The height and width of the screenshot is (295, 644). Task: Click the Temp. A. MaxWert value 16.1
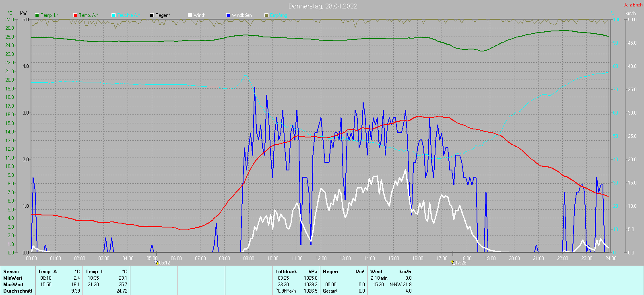point(75,285)
